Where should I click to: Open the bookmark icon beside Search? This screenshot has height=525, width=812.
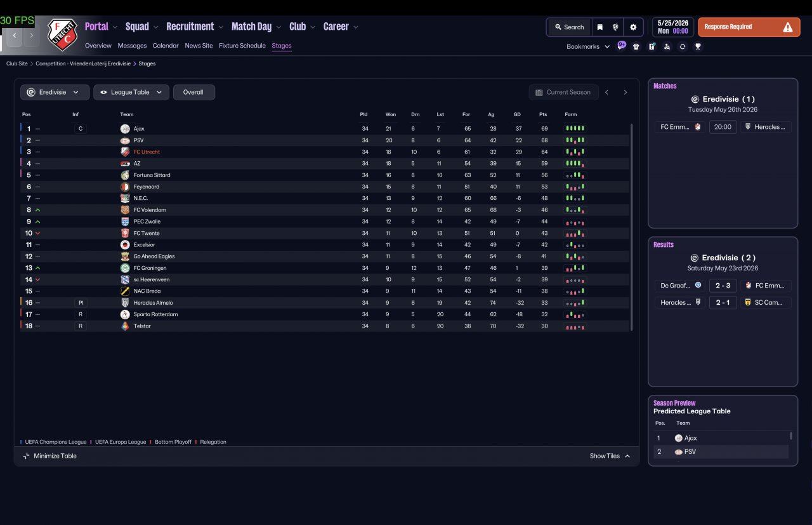pyautogui.click(x=599, y=27)
